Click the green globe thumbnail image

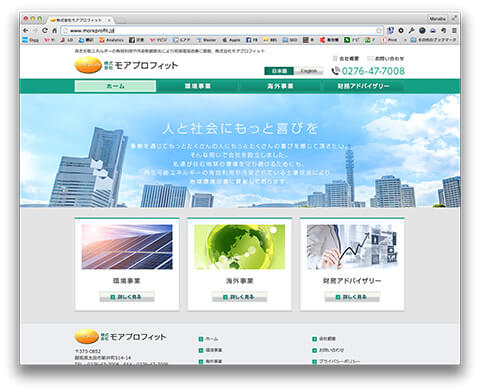tap(239, 247)
